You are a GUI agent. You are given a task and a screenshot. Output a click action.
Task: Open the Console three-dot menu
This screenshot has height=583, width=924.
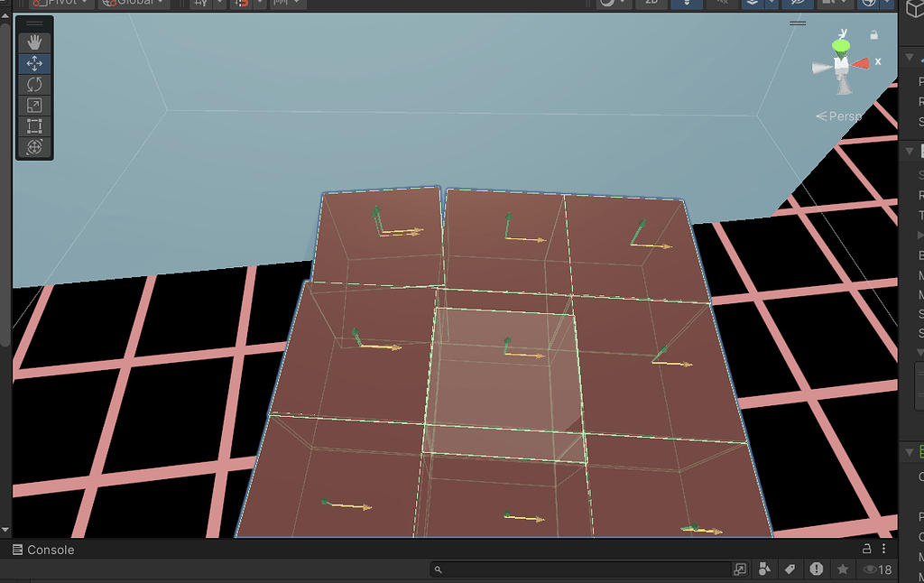click(883, 549)
